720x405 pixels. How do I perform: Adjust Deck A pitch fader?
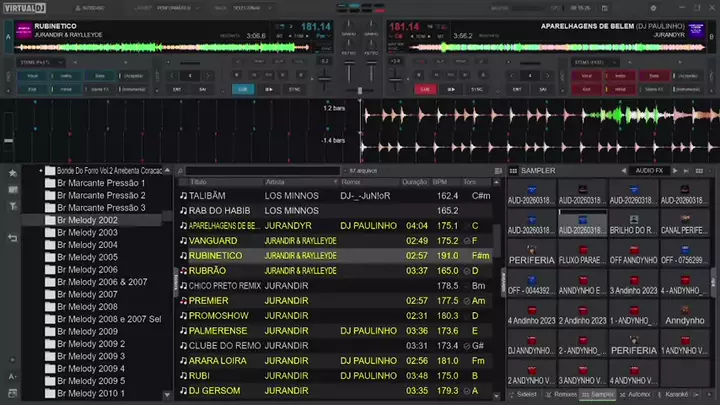325,79
